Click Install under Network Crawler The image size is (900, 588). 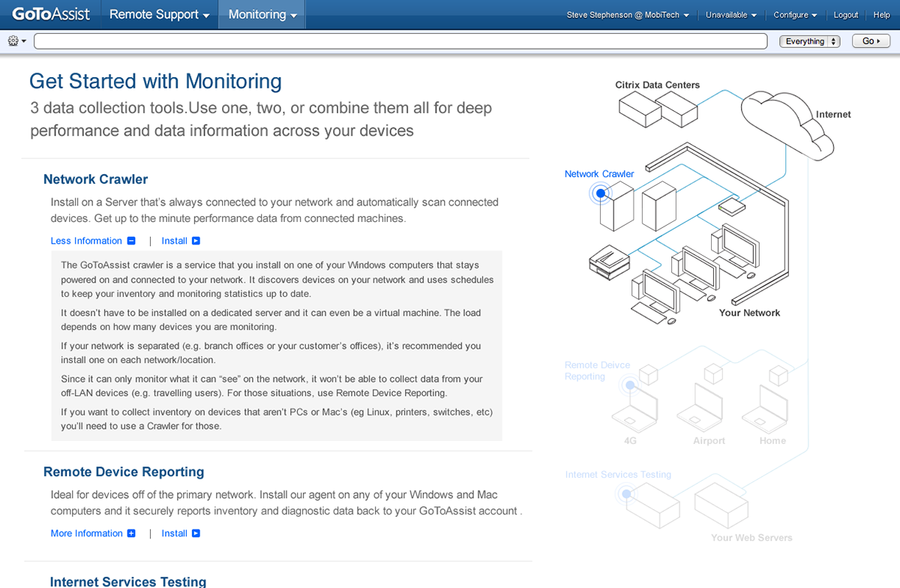[x=175, y=241]
